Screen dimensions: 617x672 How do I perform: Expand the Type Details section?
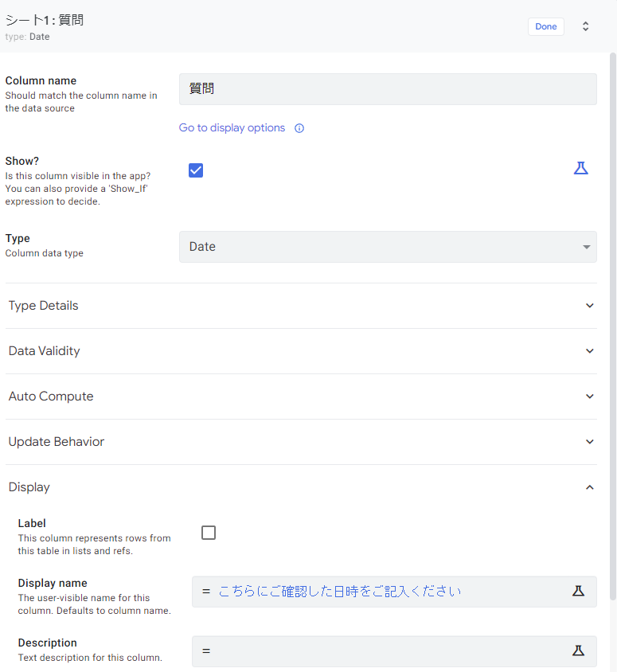(x=589, y=305)
